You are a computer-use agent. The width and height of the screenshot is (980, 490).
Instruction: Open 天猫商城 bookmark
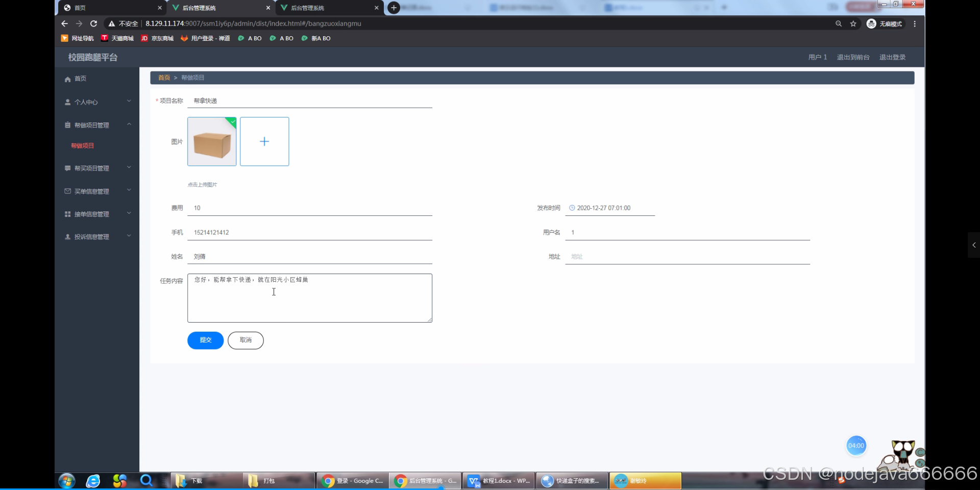tap(117, 38)
